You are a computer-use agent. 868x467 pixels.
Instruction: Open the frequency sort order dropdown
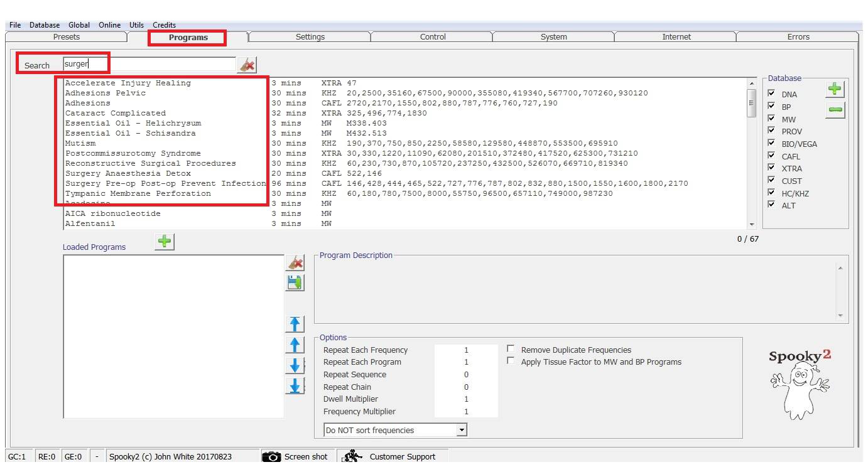tap(462, 430)
